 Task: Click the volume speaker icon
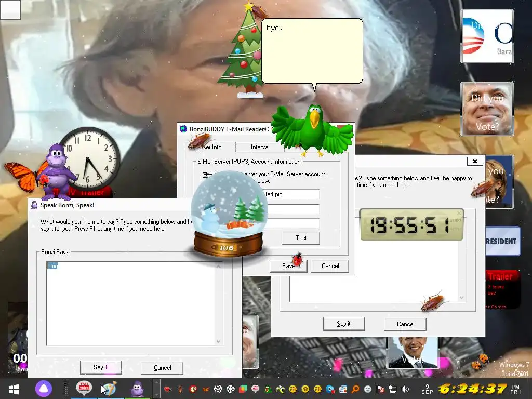[405, 389]
